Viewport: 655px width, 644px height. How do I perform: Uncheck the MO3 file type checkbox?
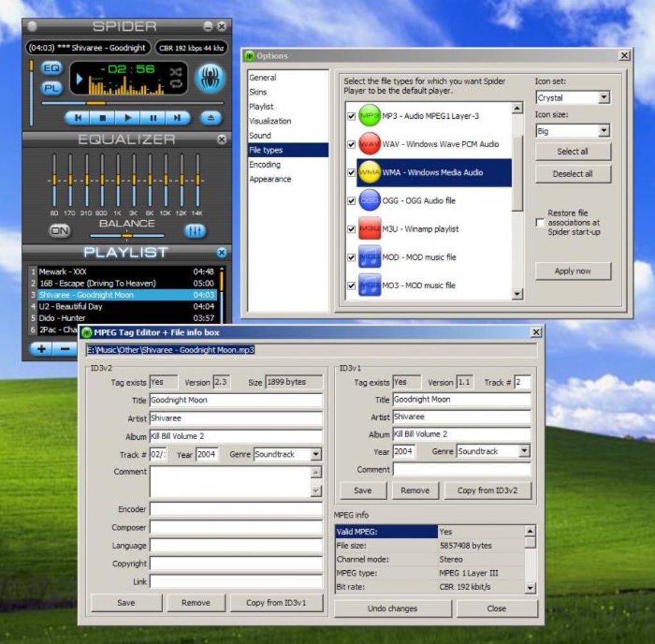coord(351,286)
